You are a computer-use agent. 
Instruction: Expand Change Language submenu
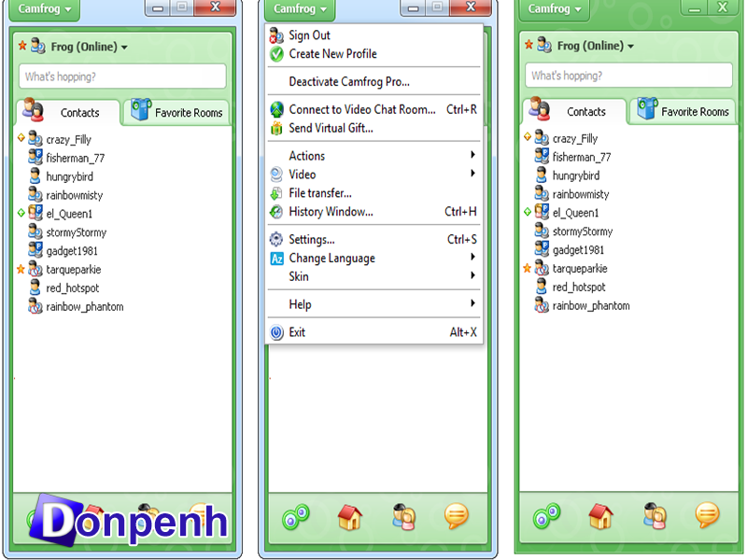(x=374, y=259)
